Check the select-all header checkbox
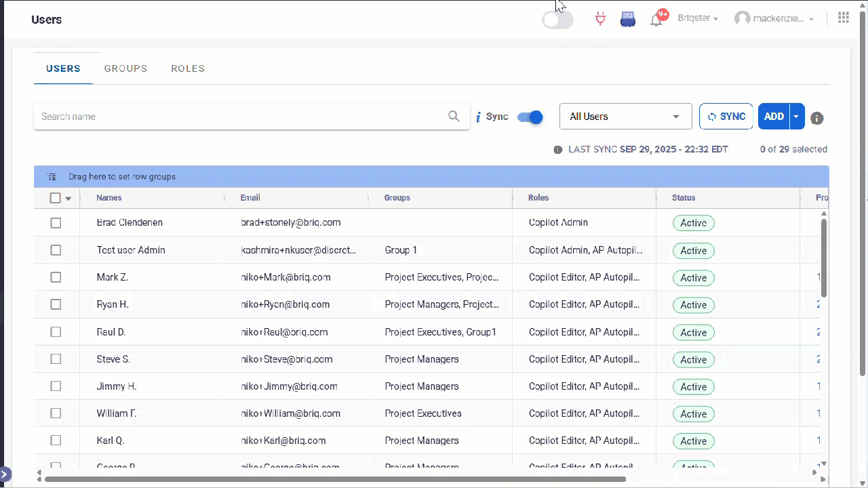 [x=56, y=198]
